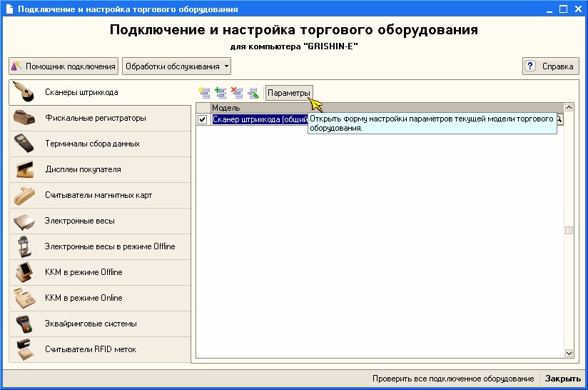Image resolution: width=588 pixels, height=390 pixels.
Task: Click the green plus add-by-copy toolbar icon
Action: point(220,93)
